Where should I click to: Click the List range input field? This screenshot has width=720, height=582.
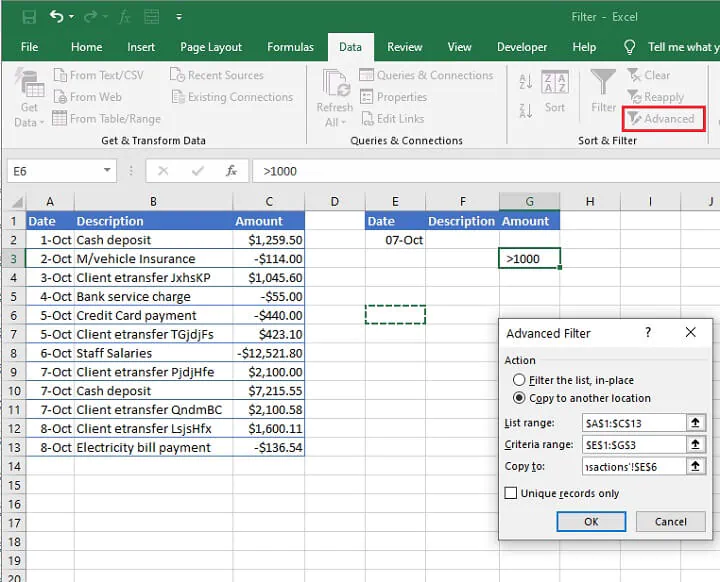[x=634, y=423]
